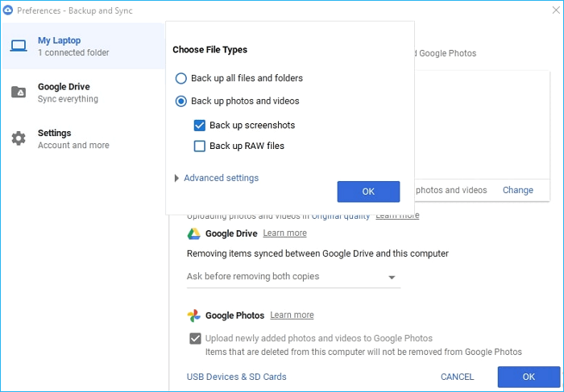This screenshot has width=564, height=392.
Task: Click the Google Drive triangle logo
Action: click(193, 233)
